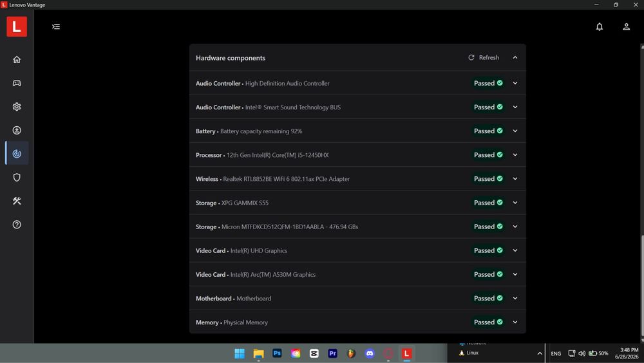Open Device settings gear in sidebar
The width and height of the screenshot is (644, 363).
[17, 107]
